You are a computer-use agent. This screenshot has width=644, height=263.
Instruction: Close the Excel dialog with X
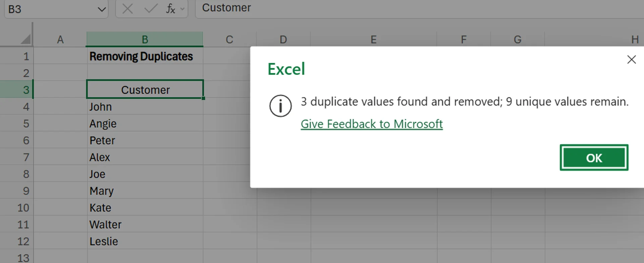click(631, 60)
